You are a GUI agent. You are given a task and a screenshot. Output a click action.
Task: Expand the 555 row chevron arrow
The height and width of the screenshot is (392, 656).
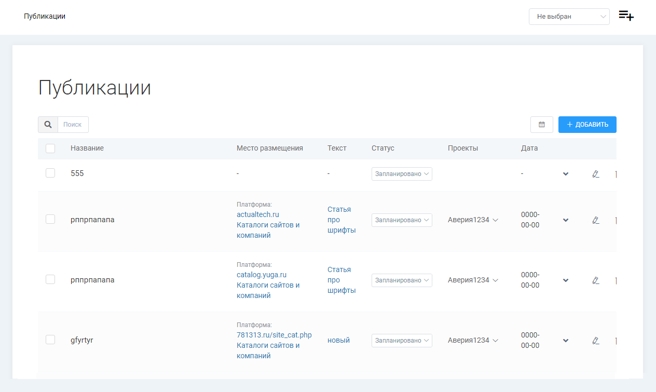[565, 174]
